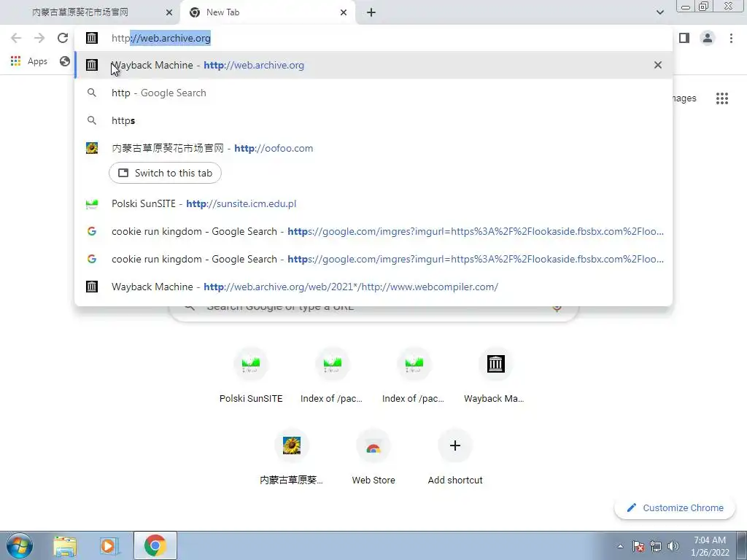Open the network tray icon
Image resolution: width=747 pixels, height=560 pixels.
(x=656, y=546)
